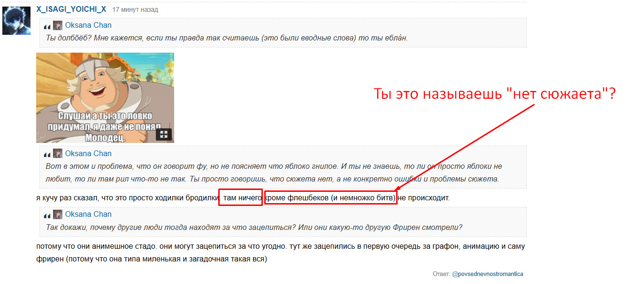Click the red-boxed phrase 'кроме флешбеков'
This screenshot has height=284, width=644.
(330, 198)
